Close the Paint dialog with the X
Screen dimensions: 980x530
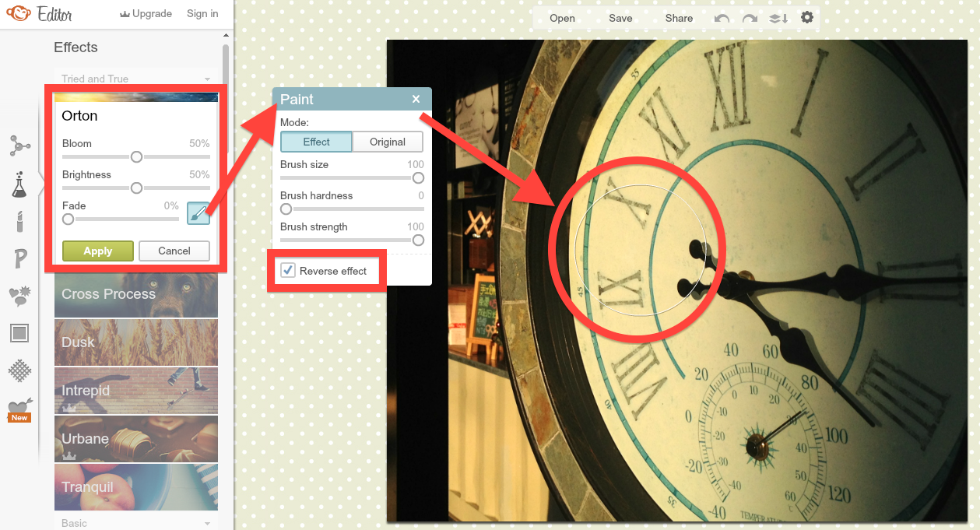tap(416, 99)
